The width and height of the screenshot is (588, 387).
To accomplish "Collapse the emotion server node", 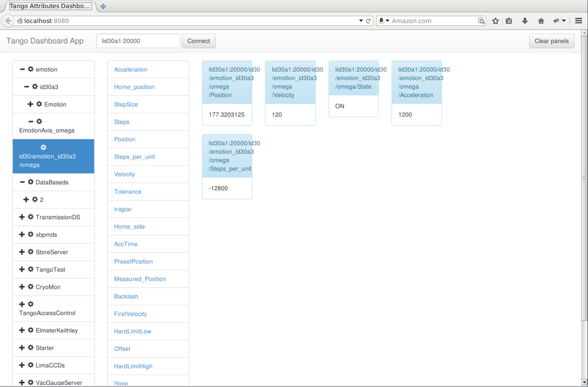I will pyautogui.click(x=22, y=69).
